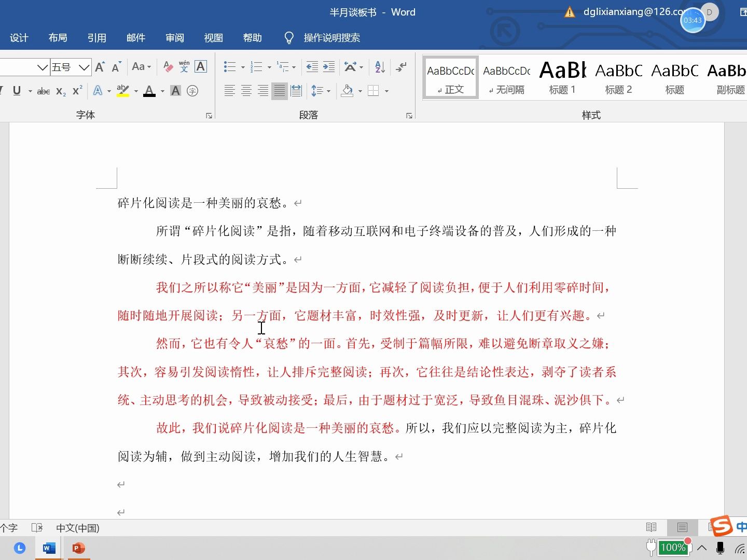Open the 帮助 tab

click(x=253, y=38)
